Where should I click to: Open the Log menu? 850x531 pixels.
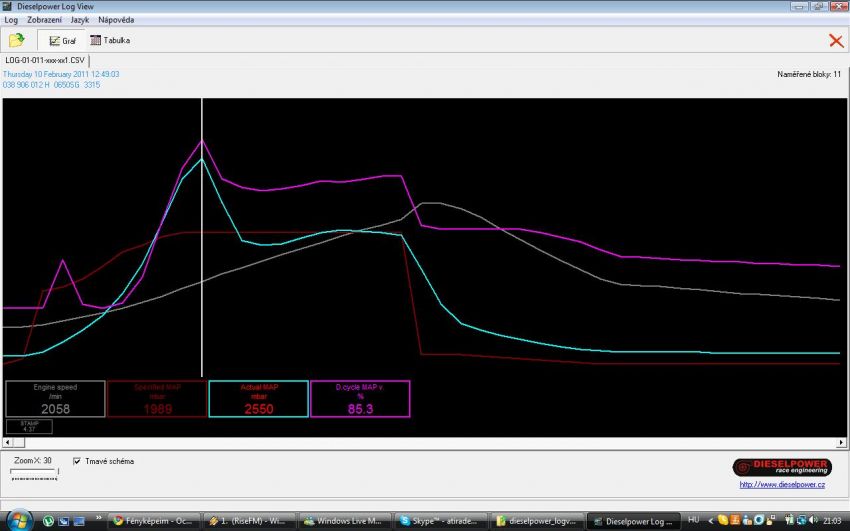[x=11, y=20]
